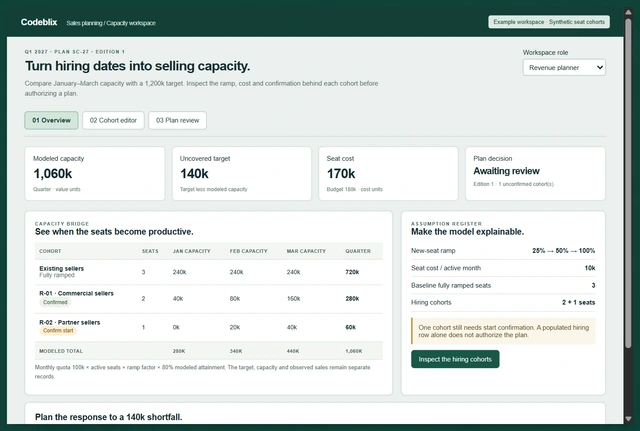Click the 60k quarter value for R-02
This screenshot has height=431, width=640.
coord(351,327)
